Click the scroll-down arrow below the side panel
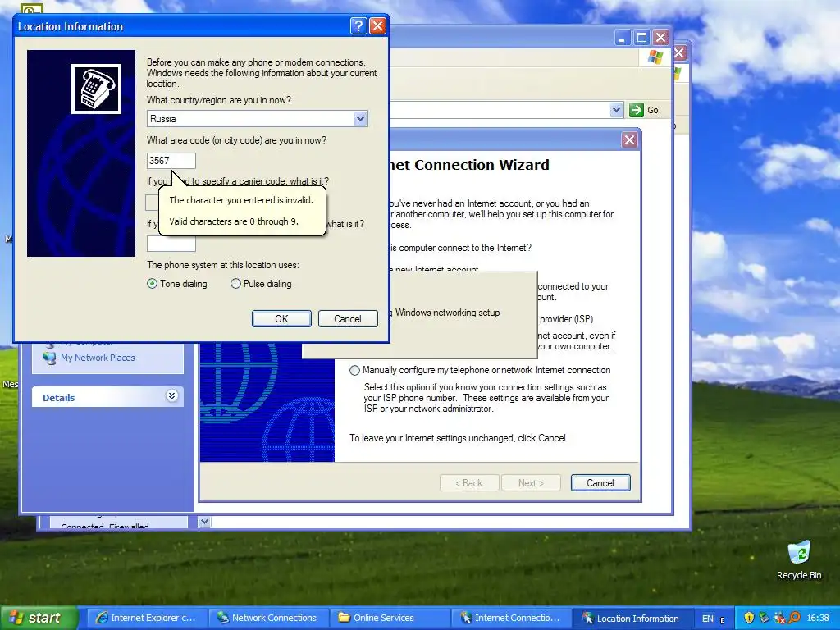Image resolution: width=840 pixels, height=630 pixels. click(204, 521)
